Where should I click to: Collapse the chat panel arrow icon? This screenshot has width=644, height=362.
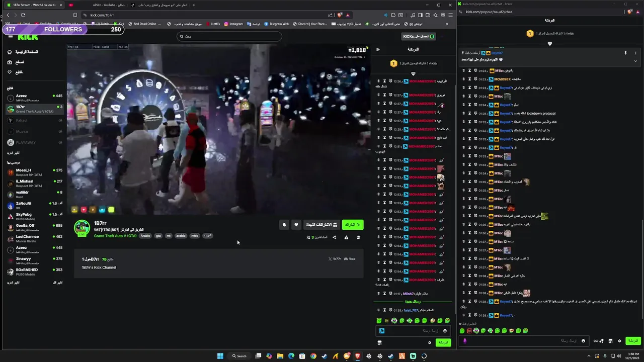coord(378,49)
